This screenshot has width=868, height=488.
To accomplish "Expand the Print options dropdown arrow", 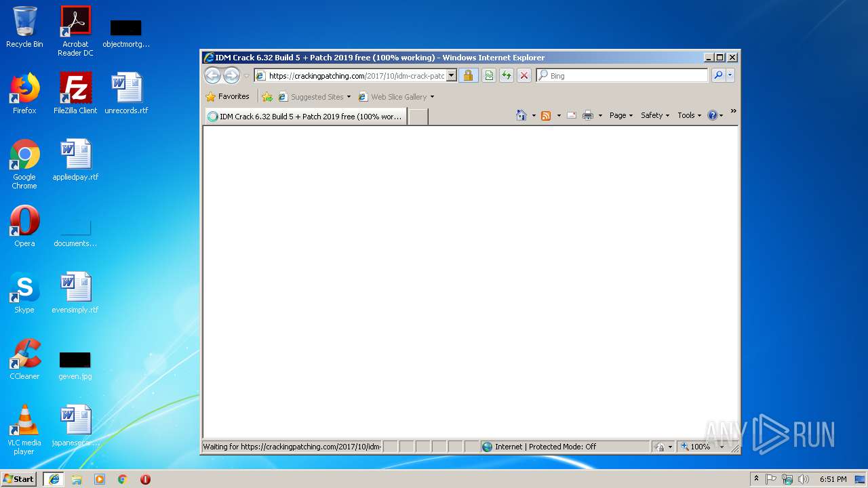I will pyautogui.click(x=600, y=115).
